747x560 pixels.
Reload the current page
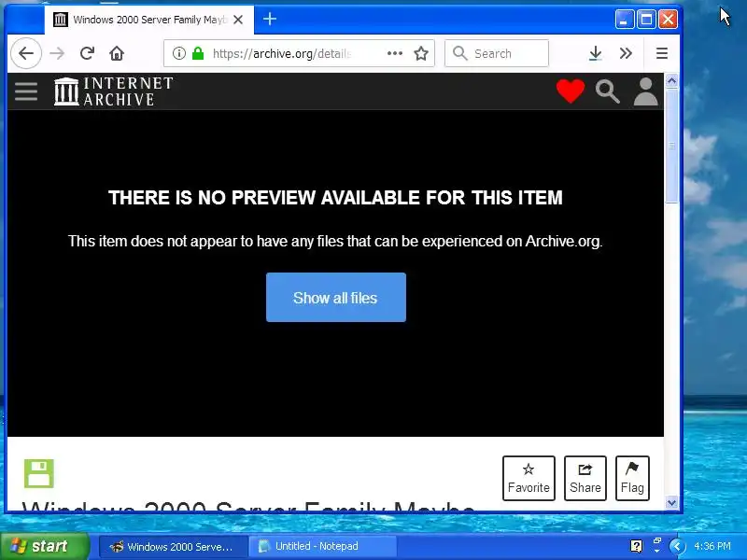coord(87,53)
